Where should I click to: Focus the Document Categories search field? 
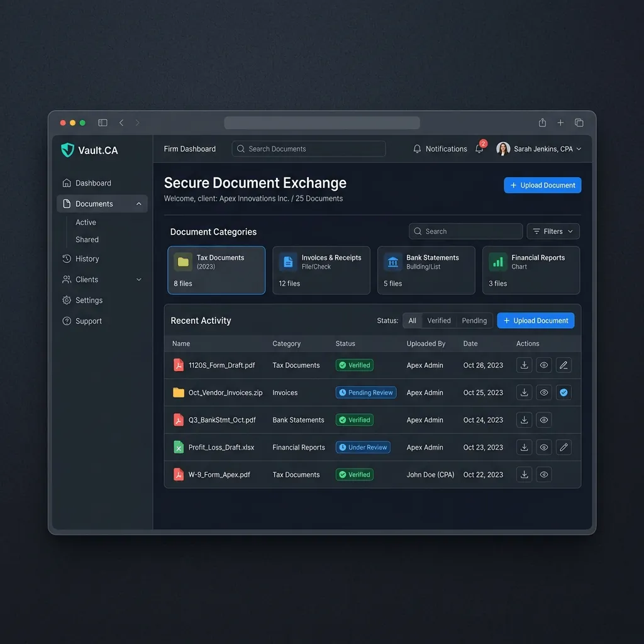(x=465, y=231)
